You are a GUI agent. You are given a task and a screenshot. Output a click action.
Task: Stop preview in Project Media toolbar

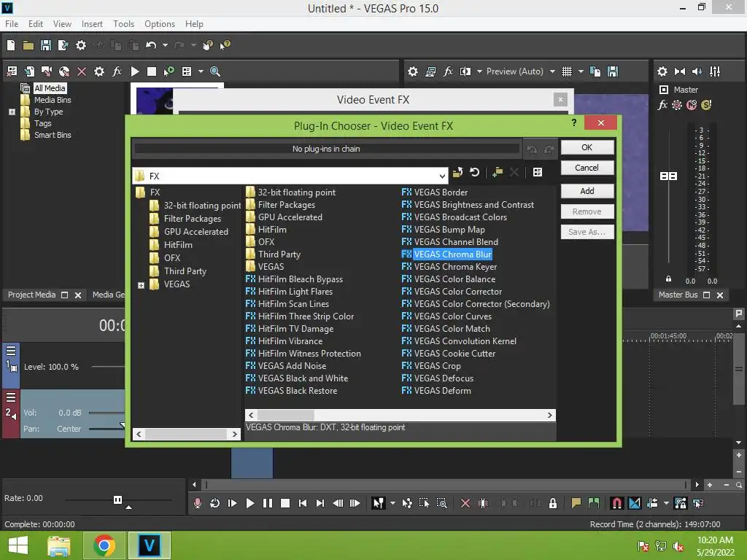(152, 71)
